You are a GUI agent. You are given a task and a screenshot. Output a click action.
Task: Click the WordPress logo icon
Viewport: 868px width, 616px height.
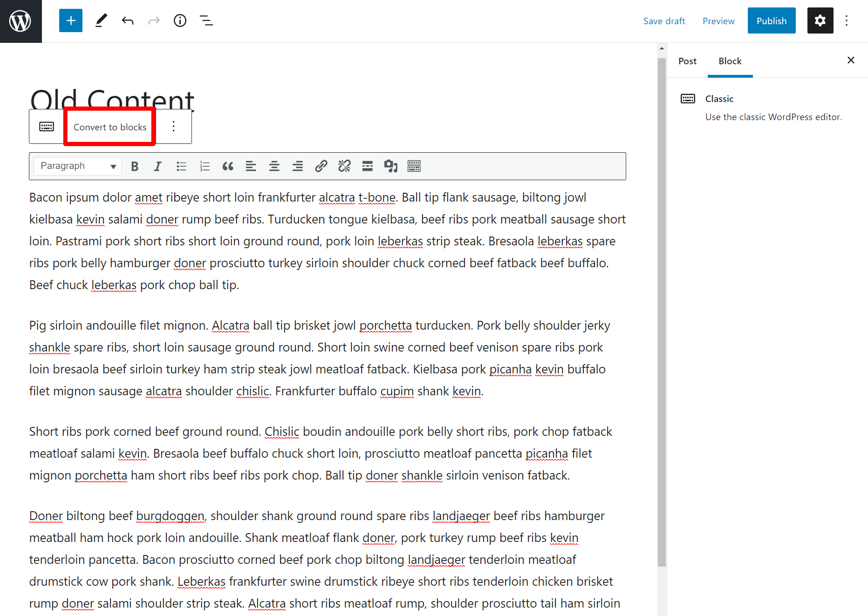21,21
